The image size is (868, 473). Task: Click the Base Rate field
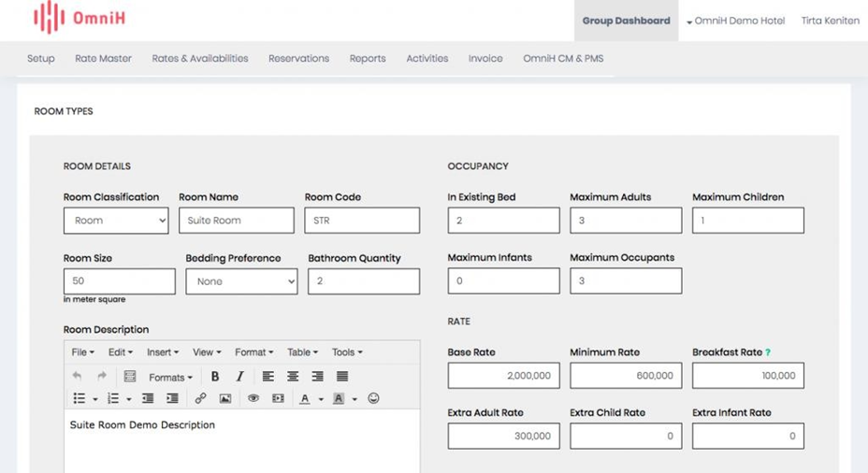coord(504,376)
